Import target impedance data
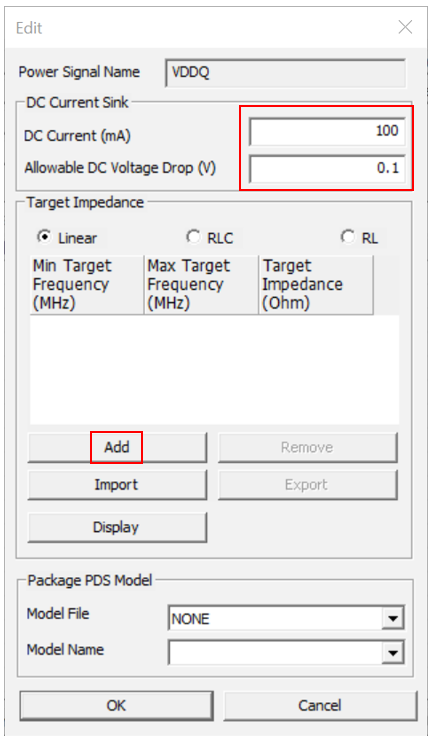The height and width of the screenshot is (741, 433). click(x=117, y=485)
